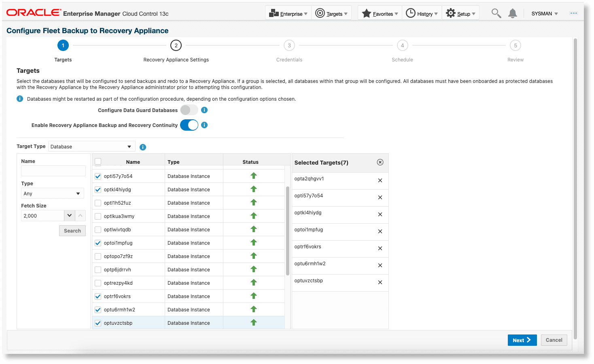Click the notifications bell
The height and width of the screenshot is (364, 594).
512,13
